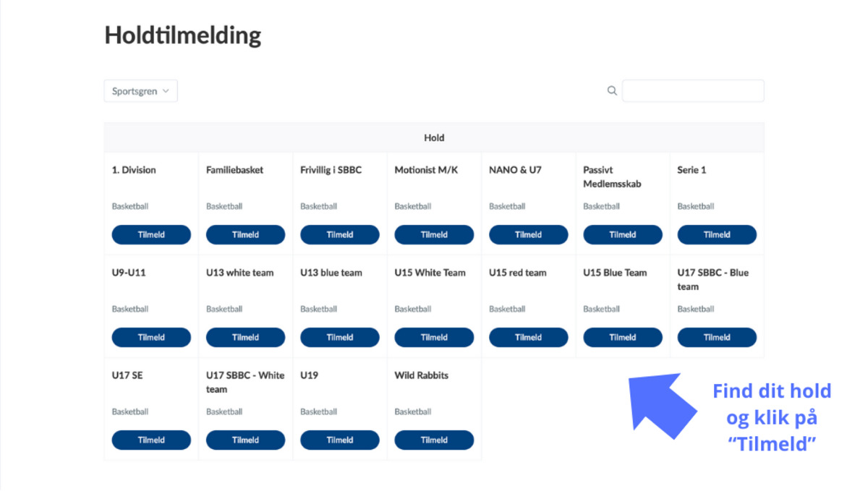Click Tilmeld under Wild Rabbits
Viewport: 868px width, 491px height.
coord(434,440)
